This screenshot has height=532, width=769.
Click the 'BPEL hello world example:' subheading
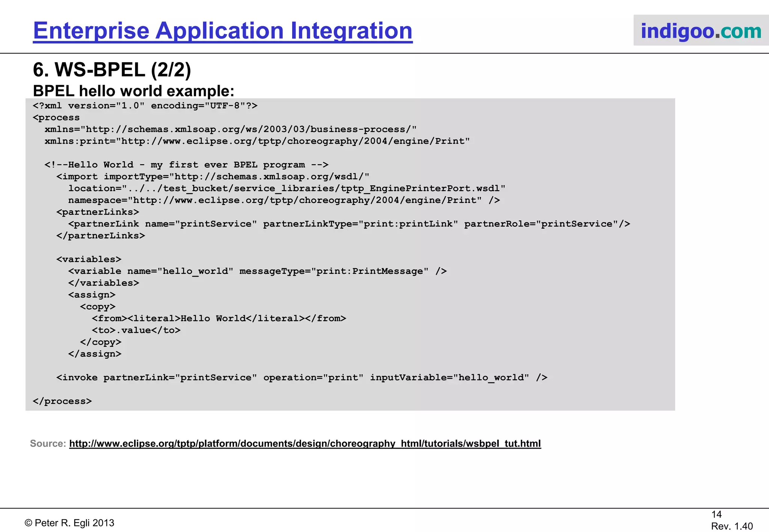pyautogui.click(x=134, y=91)
